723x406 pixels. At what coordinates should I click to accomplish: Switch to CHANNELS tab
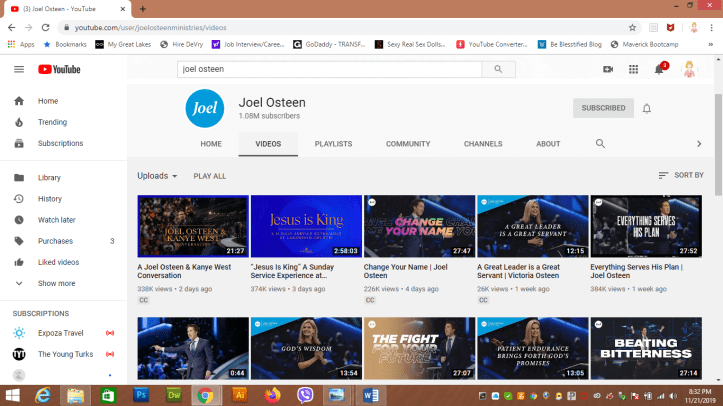[483, 144]
